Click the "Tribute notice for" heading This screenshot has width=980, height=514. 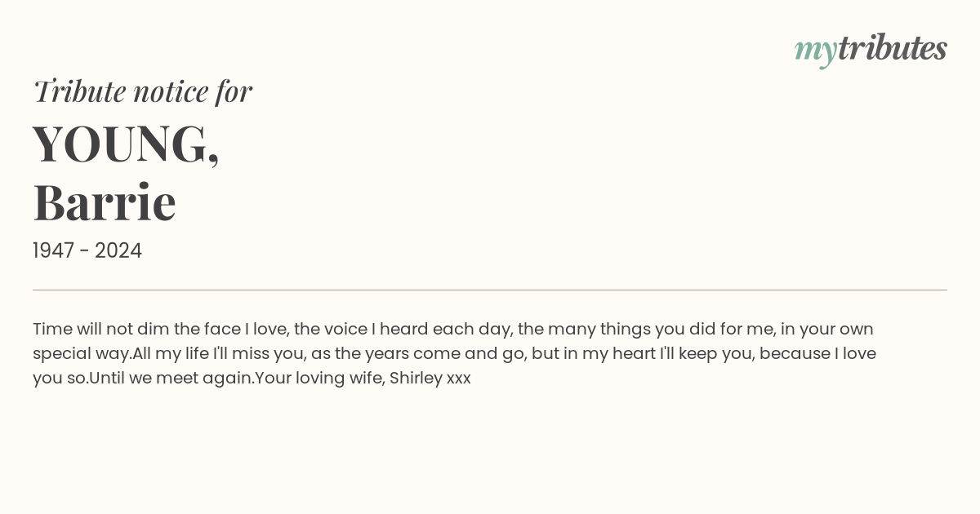click(x=143, y=91)
